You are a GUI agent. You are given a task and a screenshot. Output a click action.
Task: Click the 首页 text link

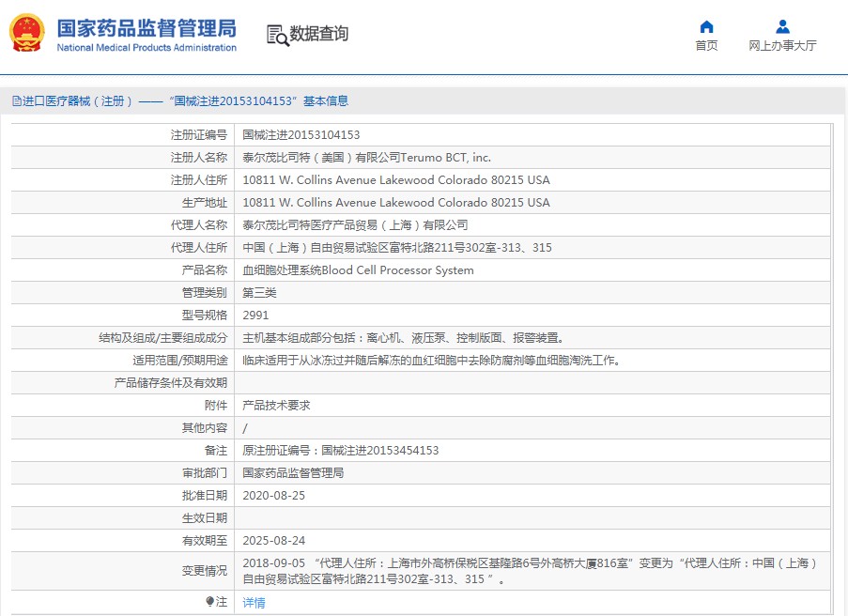point(706,45)
